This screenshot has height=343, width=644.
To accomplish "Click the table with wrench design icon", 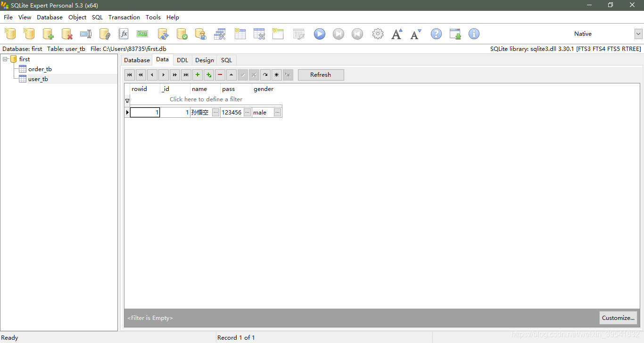I will pyautogui.click(x=259, y=34).
